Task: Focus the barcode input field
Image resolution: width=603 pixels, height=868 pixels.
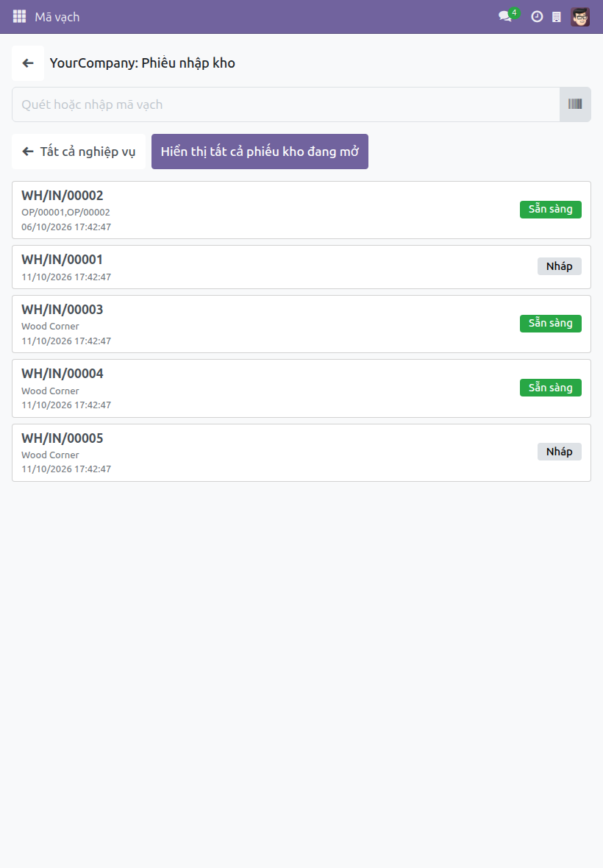Action: [x=286, y=104]
